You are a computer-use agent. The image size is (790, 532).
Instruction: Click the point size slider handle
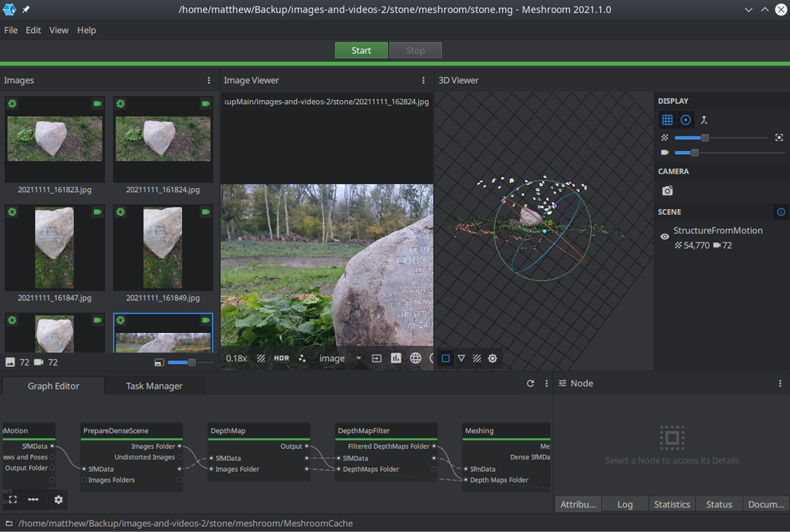pos(704,138)
